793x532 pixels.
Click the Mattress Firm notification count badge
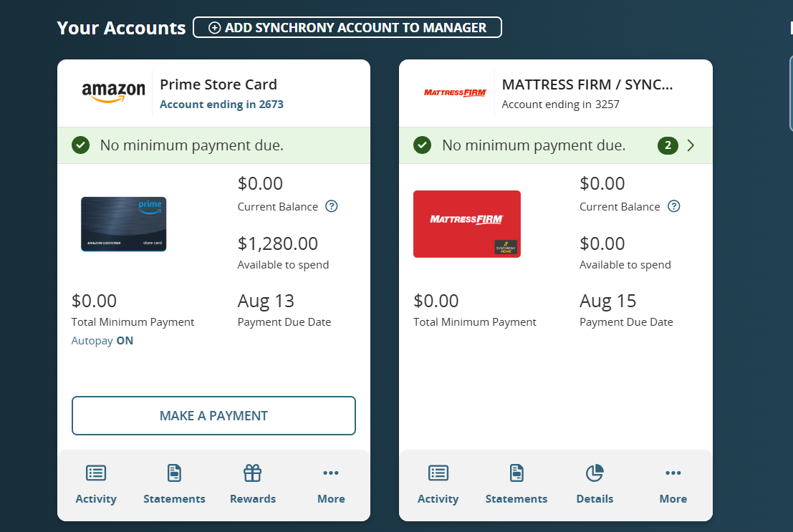coord(668,145)
